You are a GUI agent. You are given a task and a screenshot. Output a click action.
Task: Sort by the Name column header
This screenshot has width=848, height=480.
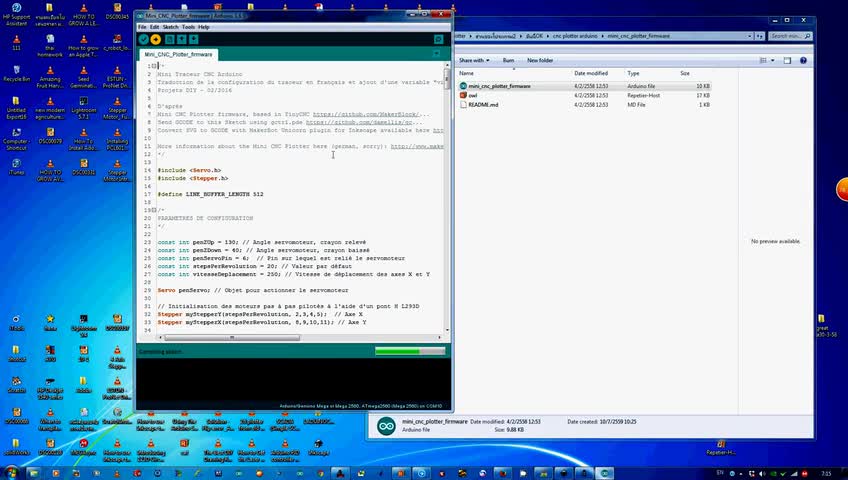[466, 74]
